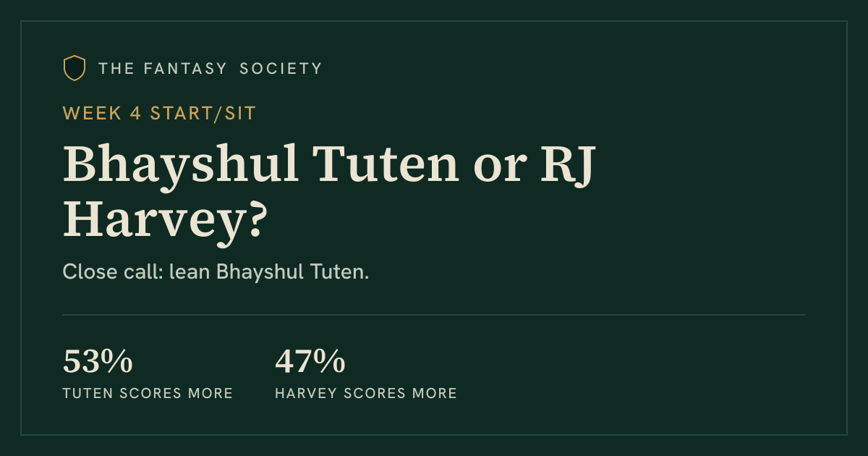Select the WEEK 4 START/SIT label
The width and height of the screenshot is (868, 456).
(x=159, y=114)
